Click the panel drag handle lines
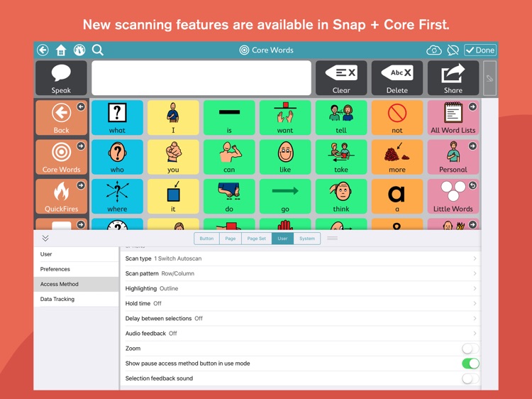The width and height of the screenshot is (532, 399). 332,239
